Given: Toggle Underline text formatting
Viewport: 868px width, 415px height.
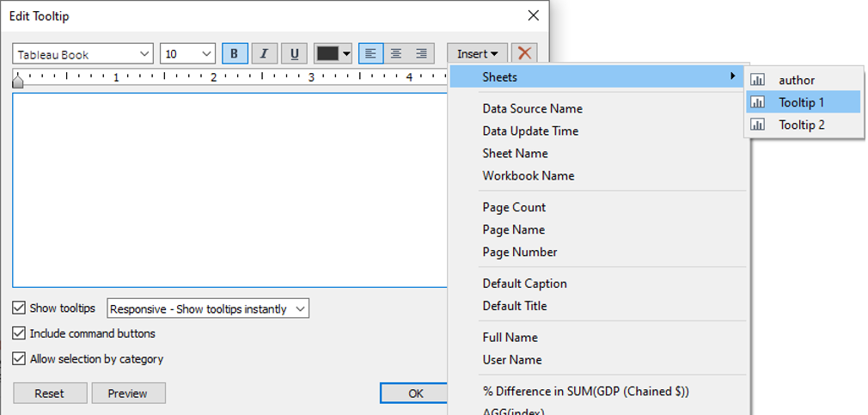Looking at the screenshot, I should click(294, 54).
